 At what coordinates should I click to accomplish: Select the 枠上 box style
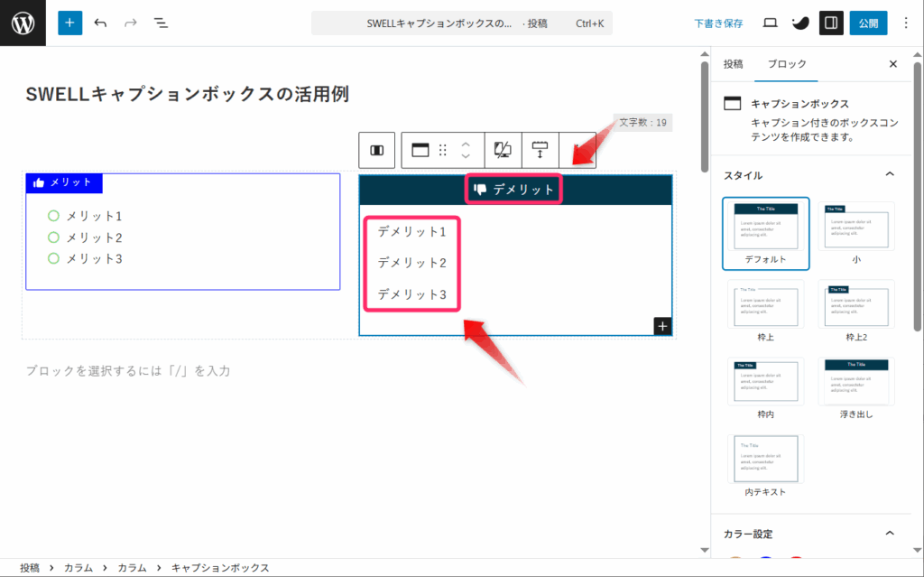(765, 311)
